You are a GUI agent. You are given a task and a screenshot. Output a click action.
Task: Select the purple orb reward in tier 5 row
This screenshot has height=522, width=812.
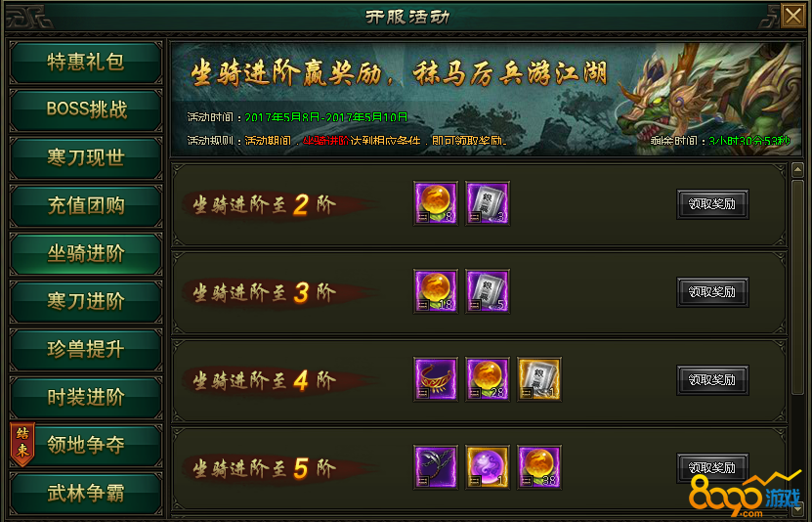[488, 467]
